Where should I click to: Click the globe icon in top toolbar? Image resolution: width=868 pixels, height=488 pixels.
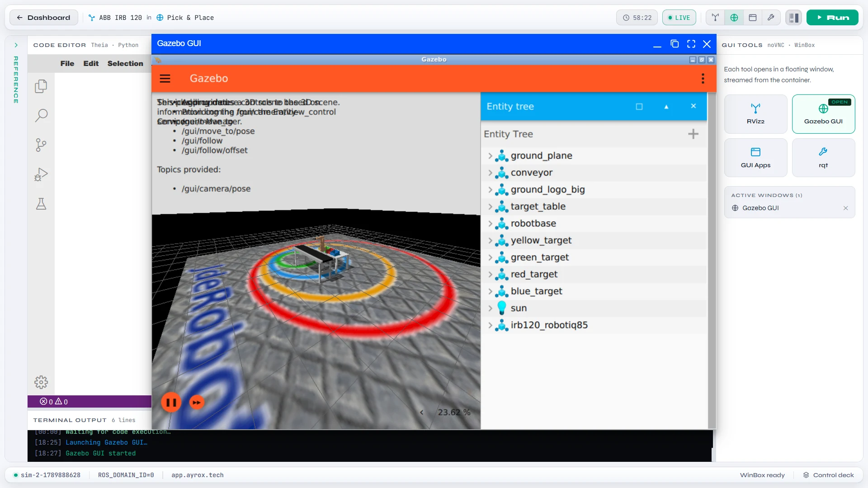tap(734, 18)
